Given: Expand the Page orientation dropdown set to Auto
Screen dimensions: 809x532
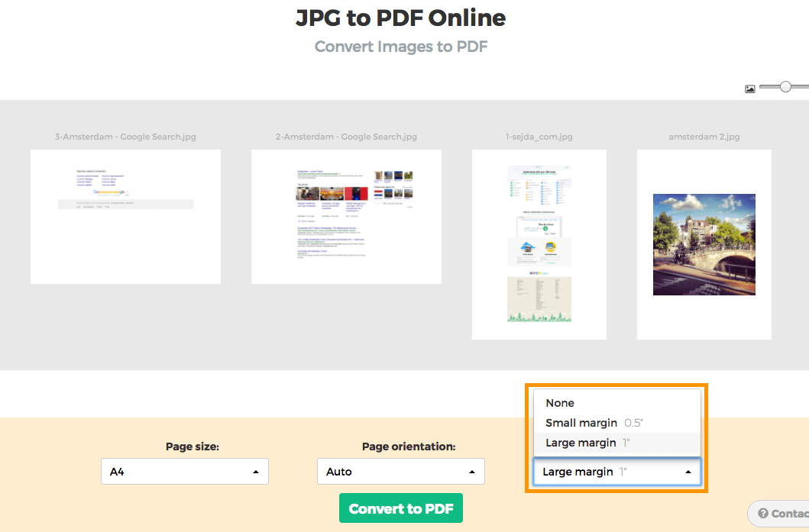Looking at the screenshot, I should [x=400, y=472].
